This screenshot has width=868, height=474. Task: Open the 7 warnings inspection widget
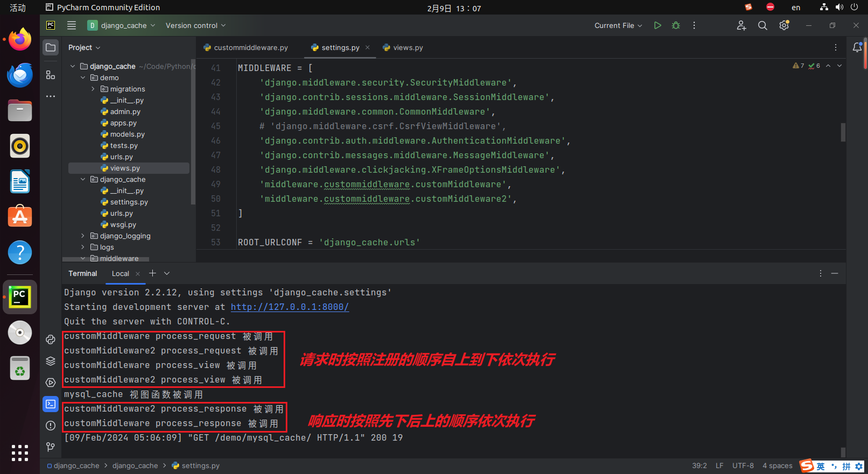(799, 66)
